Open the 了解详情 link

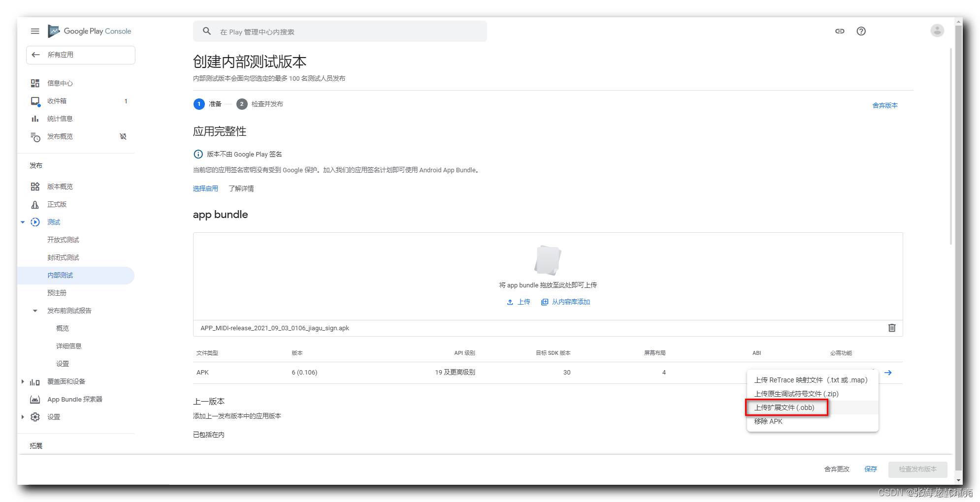pos(241,188)
